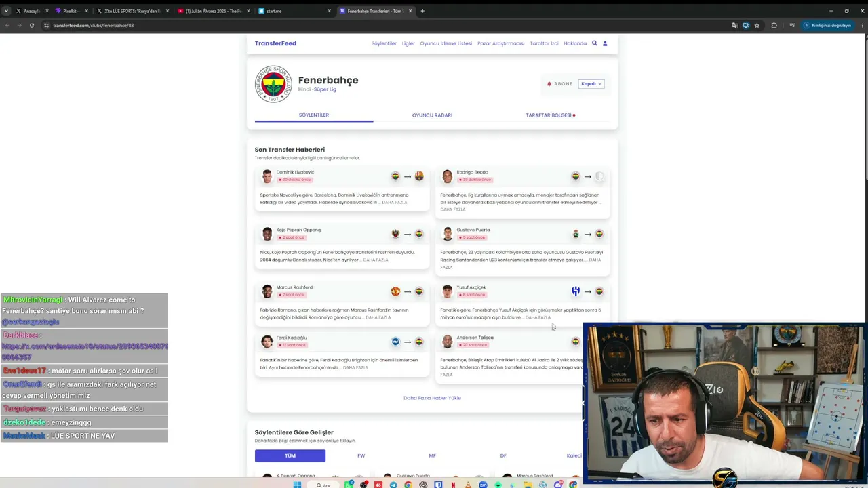Open Pazar Araştırmacısı navigation link
The width and height of the screenshot is (868, 488).
point(501,43)
